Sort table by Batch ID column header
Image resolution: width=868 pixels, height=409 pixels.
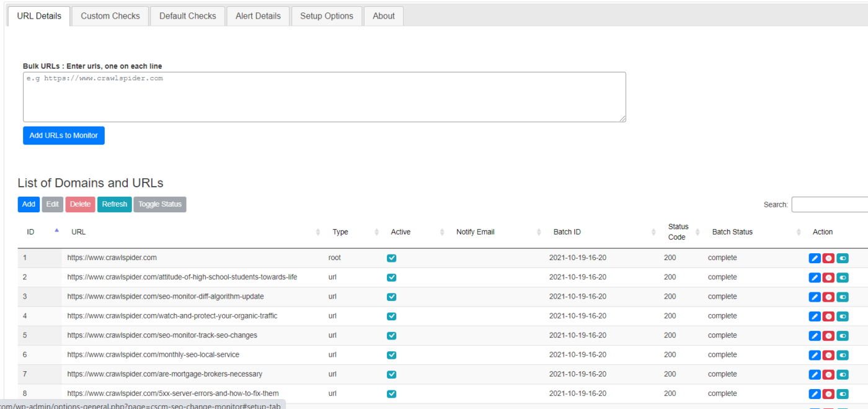(x=601, y=232)
